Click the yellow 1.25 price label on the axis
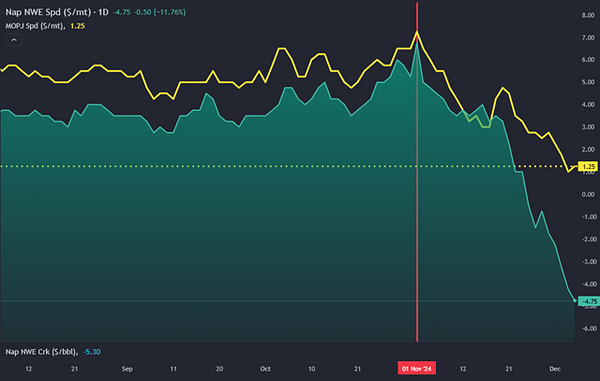Screen dimensions: 600x381 tap(588, 166)
